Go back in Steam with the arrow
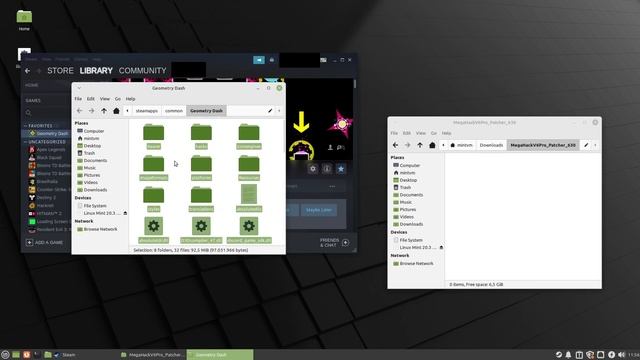The width and height of the screenshot is (640, 360). [27, 71]
